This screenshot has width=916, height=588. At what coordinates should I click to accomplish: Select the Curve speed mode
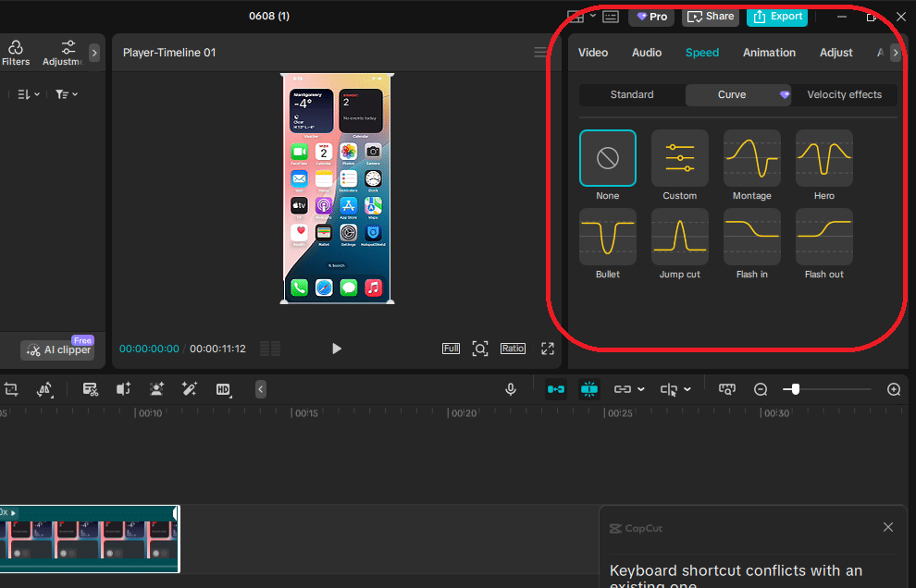737,94
